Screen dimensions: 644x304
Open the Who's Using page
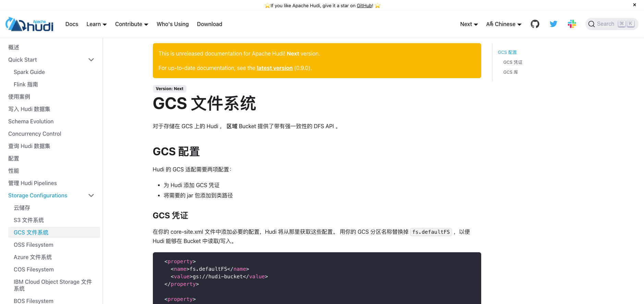point(173,24)
